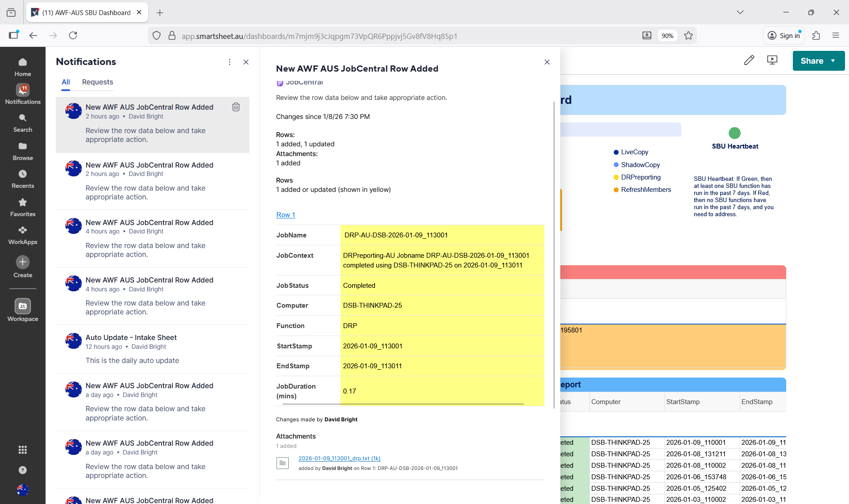The height and width of the screenshot is (504, 849).
Task: Switch to the Requests tab
Action: pos(97,82)
